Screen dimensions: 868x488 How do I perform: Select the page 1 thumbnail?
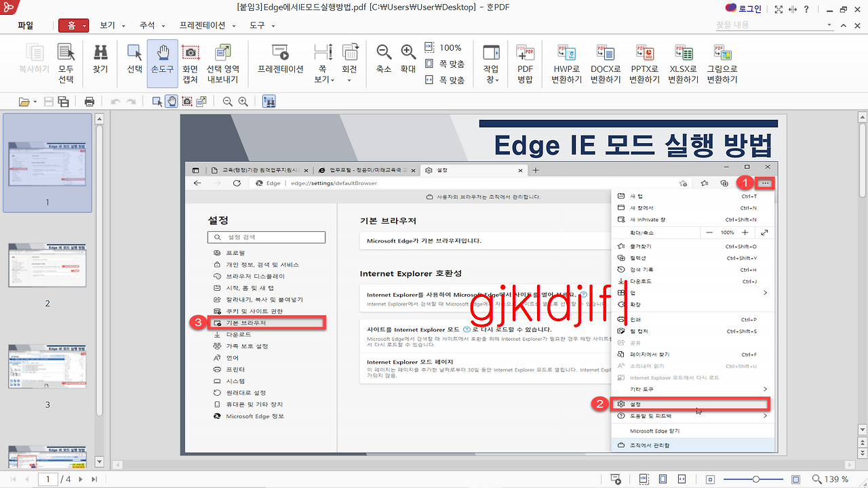[x=47, y=162]
